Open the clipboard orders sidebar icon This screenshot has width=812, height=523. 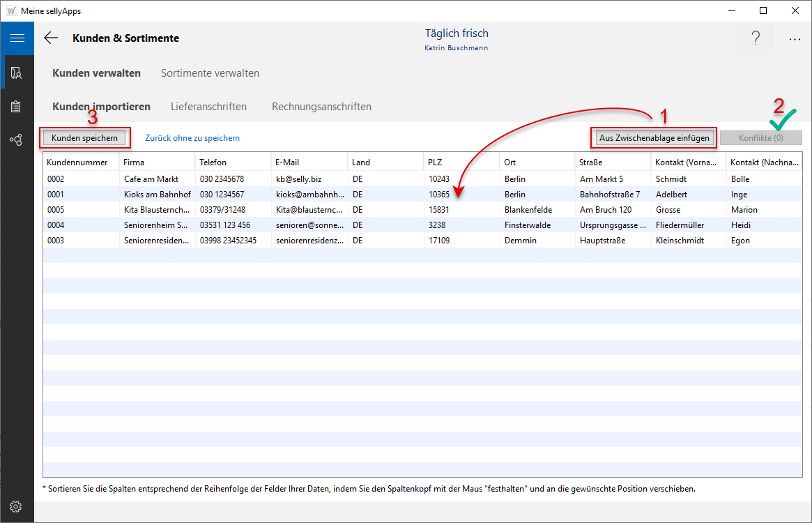tap(17, 106)
